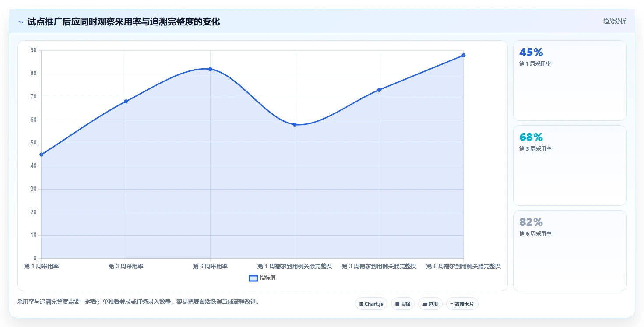
Task: Click the y-axis tick label 50
Action: [34, 143]
